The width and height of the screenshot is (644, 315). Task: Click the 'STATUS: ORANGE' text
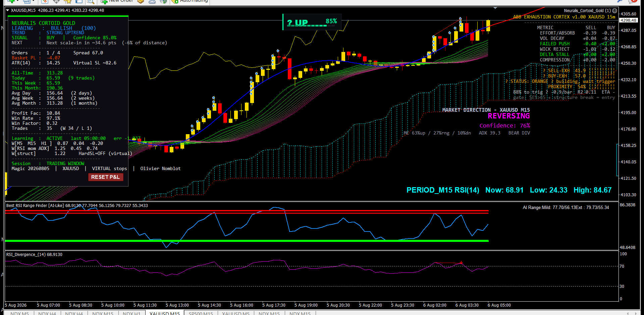529,82
